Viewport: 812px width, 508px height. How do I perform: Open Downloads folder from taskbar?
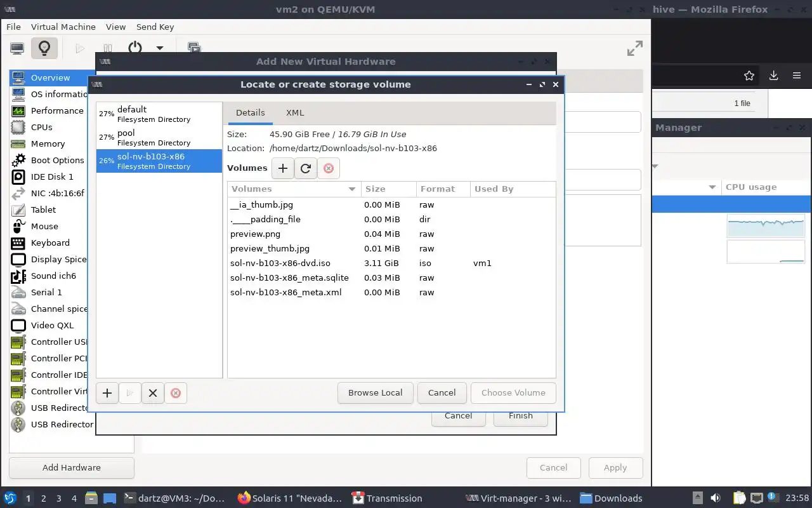point(612,498)
